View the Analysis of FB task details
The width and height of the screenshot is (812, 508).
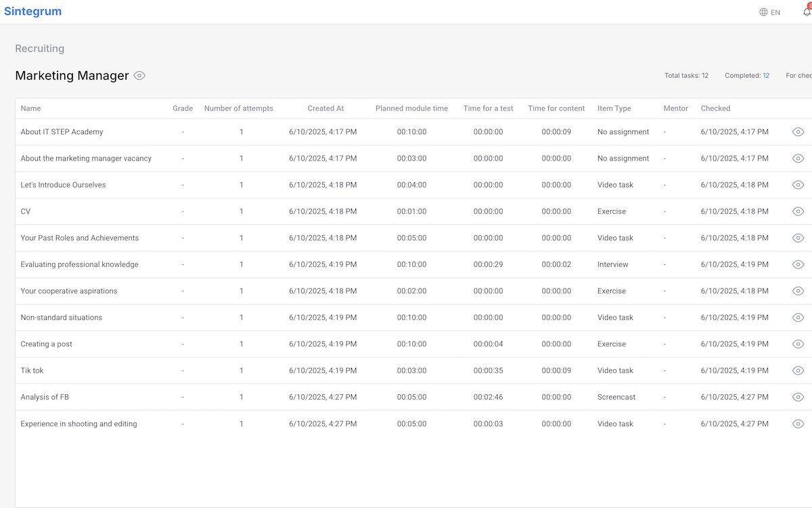(798, 397)
